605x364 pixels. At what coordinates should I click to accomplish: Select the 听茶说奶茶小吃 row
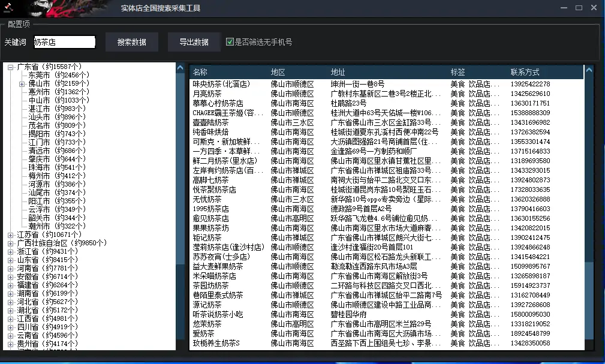click(x=387, y=315)
